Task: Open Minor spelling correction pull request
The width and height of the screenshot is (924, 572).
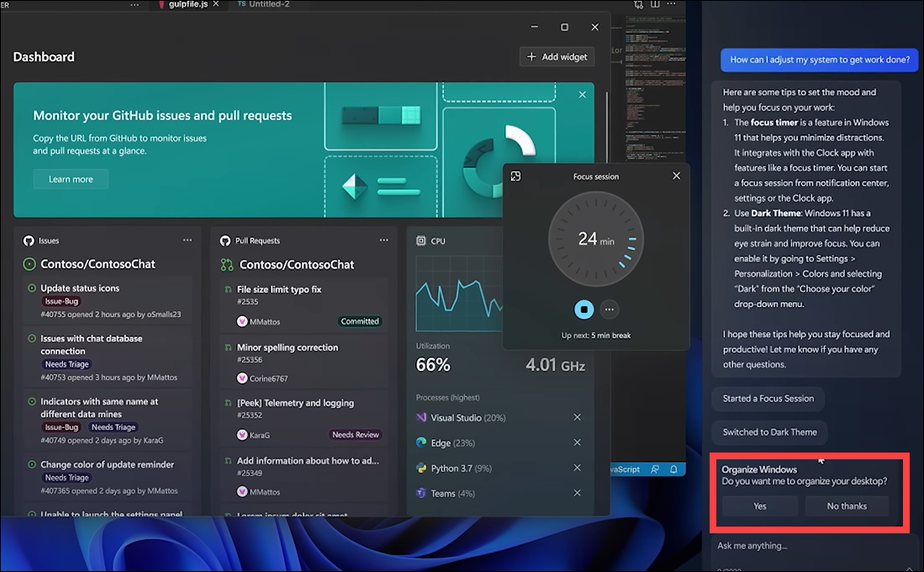Action: click(288, 347)
